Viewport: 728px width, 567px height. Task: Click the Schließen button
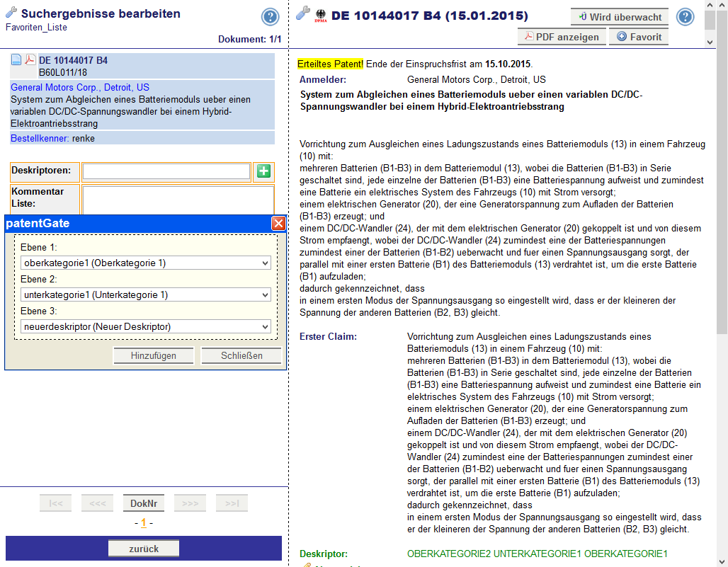[241, 356]
